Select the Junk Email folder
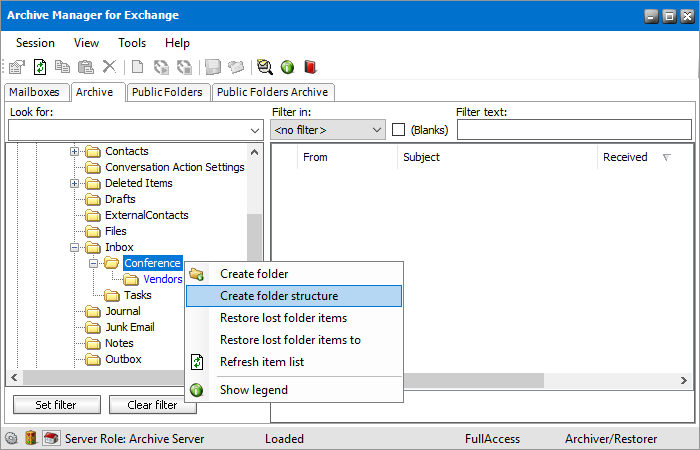This screenshot has width=700, height=450. 130,328
